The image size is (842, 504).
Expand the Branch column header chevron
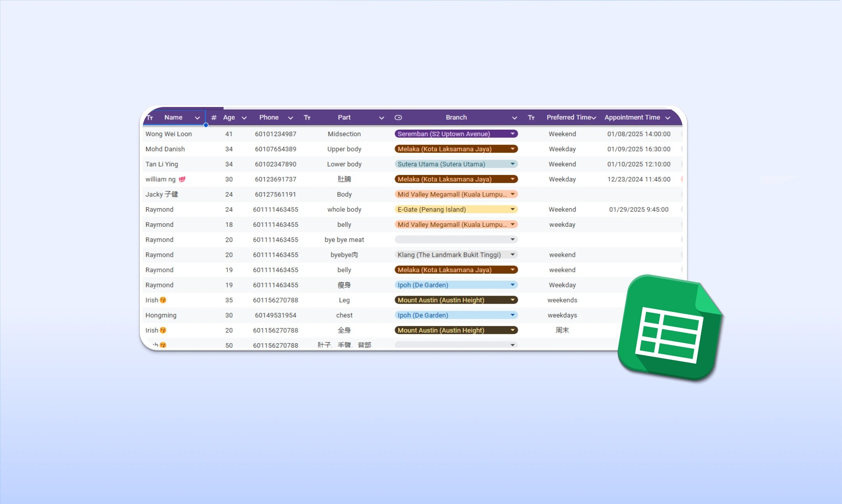pos(514,118)
